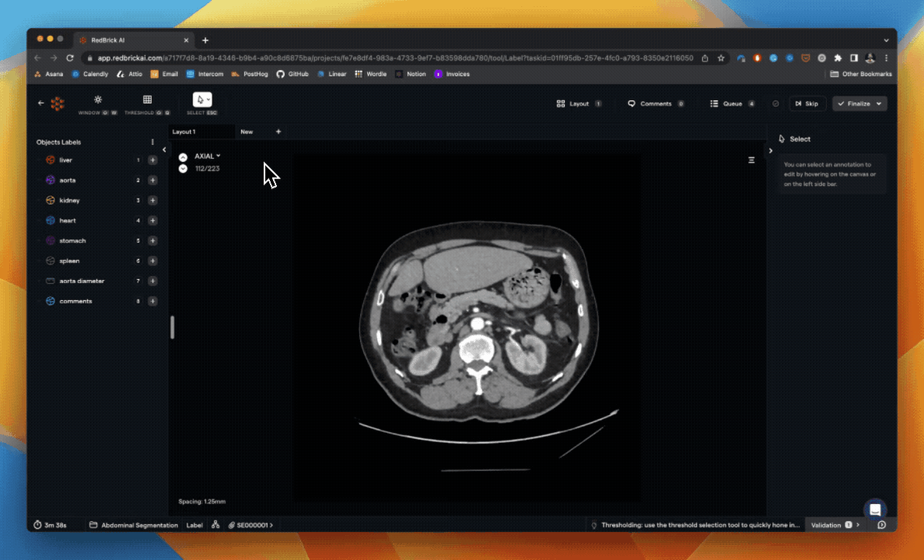The height and width of the screenshot is (560, 924).
Task: Open the Comments panel
Action: point(656,104)
